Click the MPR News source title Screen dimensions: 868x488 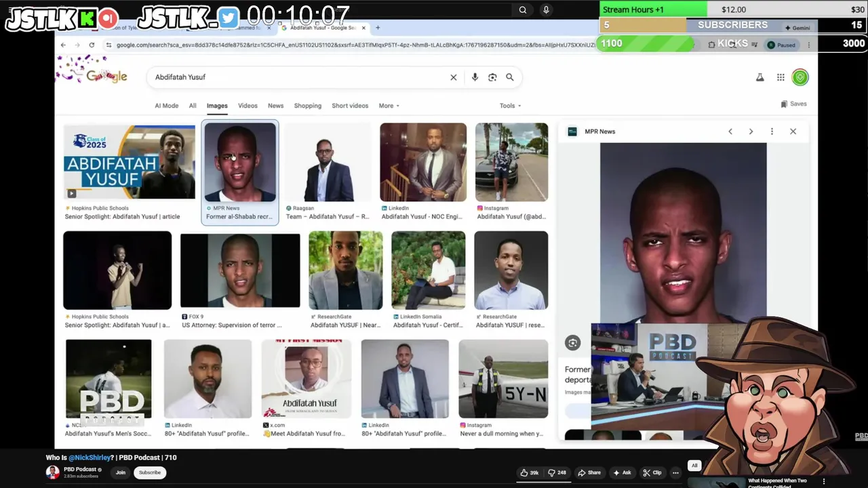click(x=599, y=131)
